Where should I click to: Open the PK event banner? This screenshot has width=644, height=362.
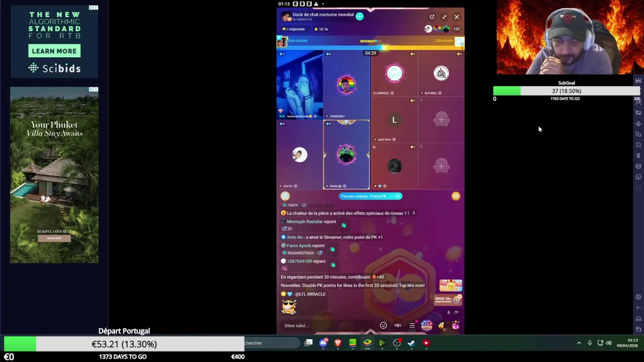click(450, 286)
